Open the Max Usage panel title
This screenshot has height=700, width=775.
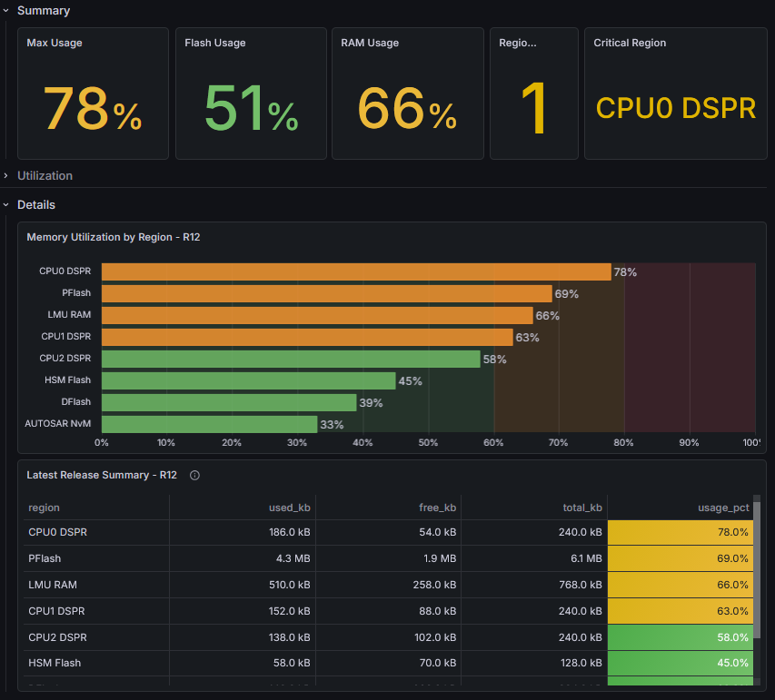[55, 43]
